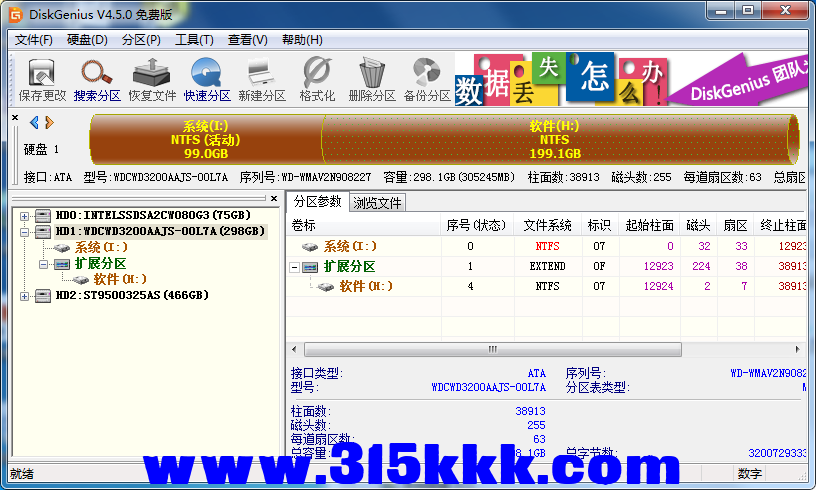Open the 分区(P) menu
Viewport: 816px width, 490px height.
(141, 40)
